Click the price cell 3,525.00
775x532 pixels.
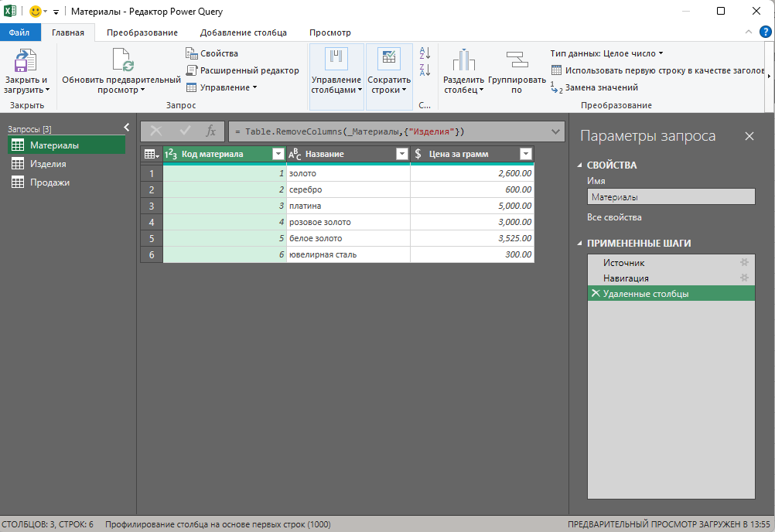click(x=473, y=239)
